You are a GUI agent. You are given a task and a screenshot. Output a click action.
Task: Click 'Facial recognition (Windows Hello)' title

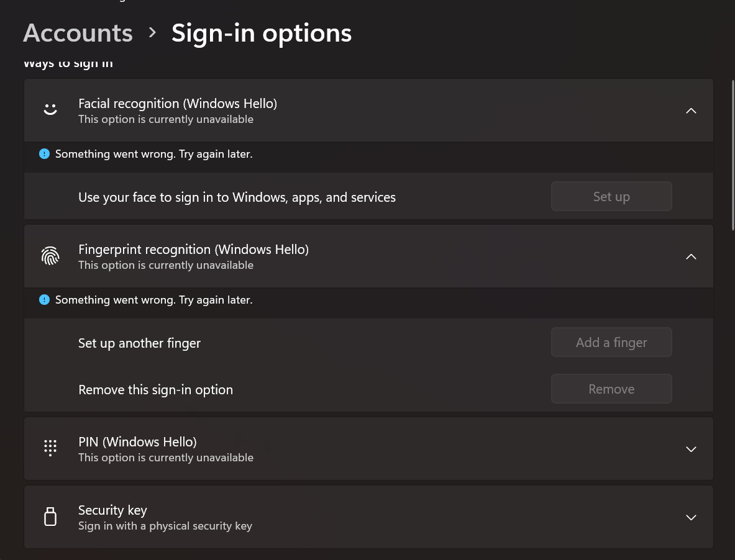[178, 104]
